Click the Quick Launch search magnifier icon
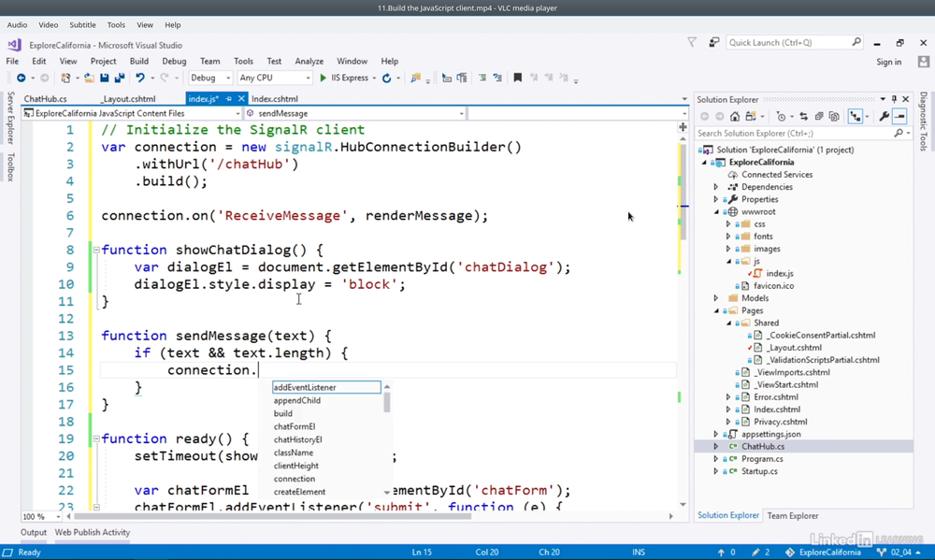The image size is (935, 560). [x=856, y=42]
